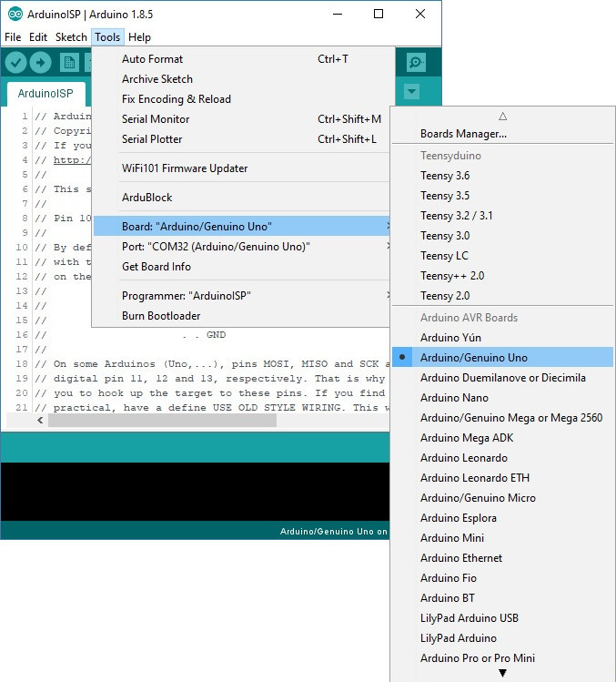Select Teensy 3.5 board
616x682 pixels.
(502, 196)
